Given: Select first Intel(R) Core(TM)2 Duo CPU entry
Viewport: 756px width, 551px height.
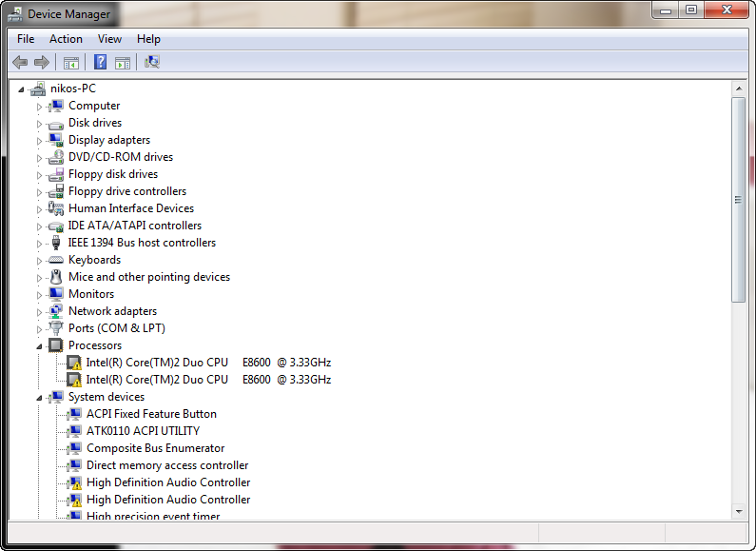Looking at the screenshot, I should tap(208, 363).
